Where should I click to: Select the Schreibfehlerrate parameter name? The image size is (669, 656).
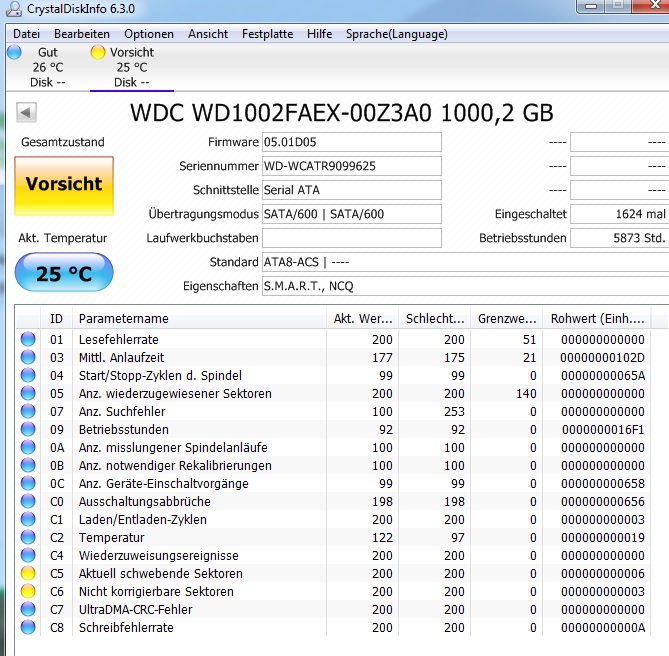tap(126, 628)
